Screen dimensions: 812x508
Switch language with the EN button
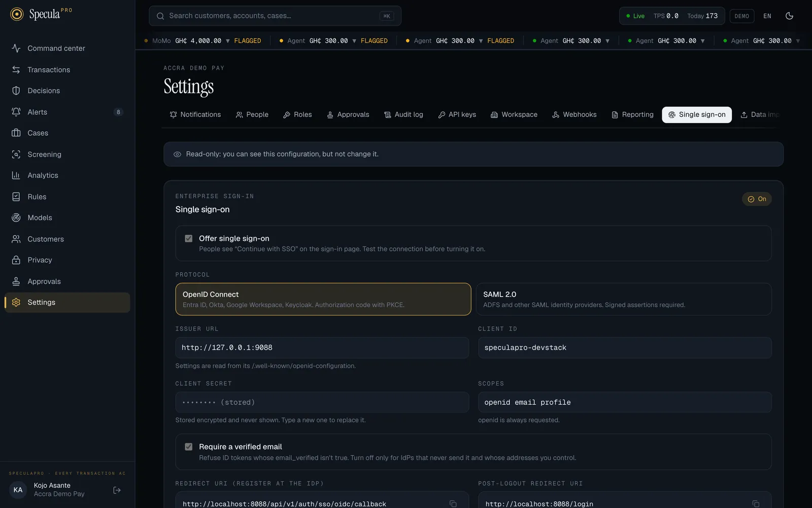pos(767,16)
